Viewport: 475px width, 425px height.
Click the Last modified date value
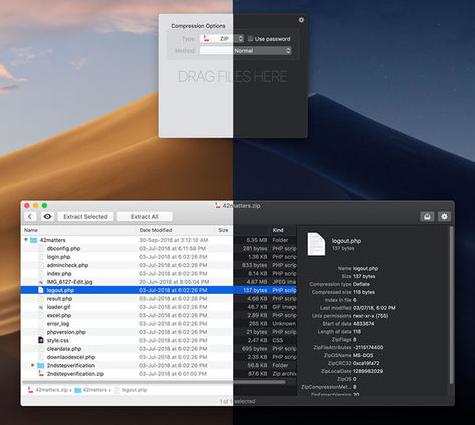click(x=374, y=308)
